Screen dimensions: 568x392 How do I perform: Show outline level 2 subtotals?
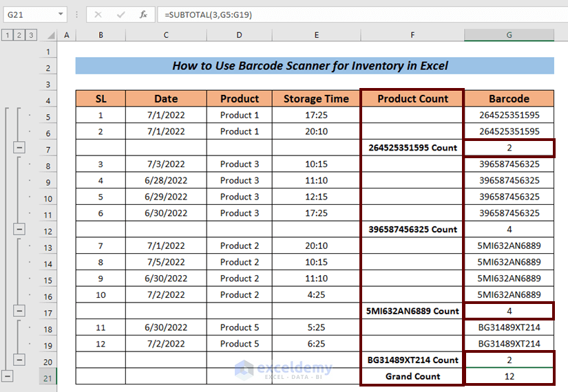point(19,35)
